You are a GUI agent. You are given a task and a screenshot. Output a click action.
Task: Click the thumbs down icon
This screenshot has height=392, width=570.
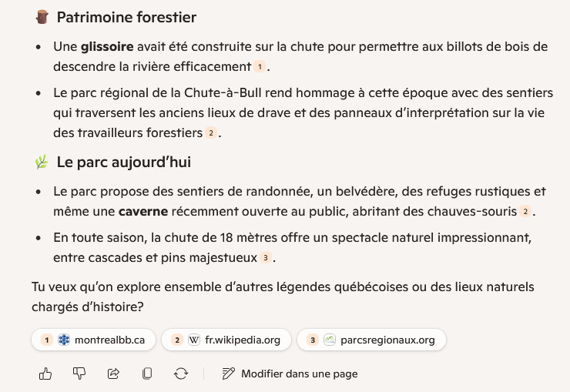pyautogui.click(x=79, y=374)
